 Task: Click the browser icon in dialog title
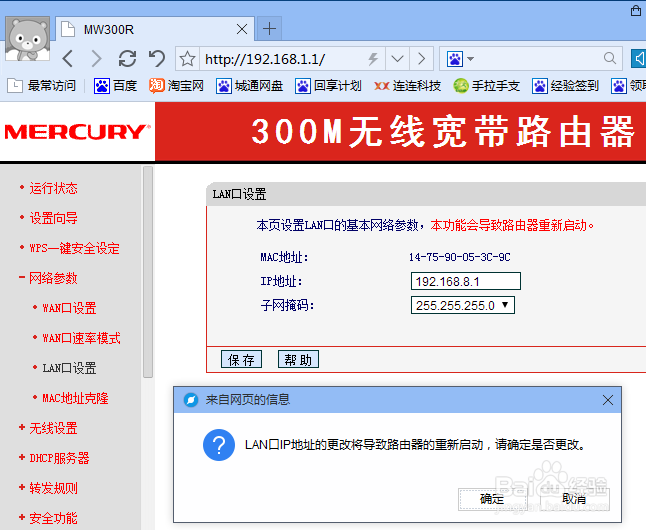(191, 400)
